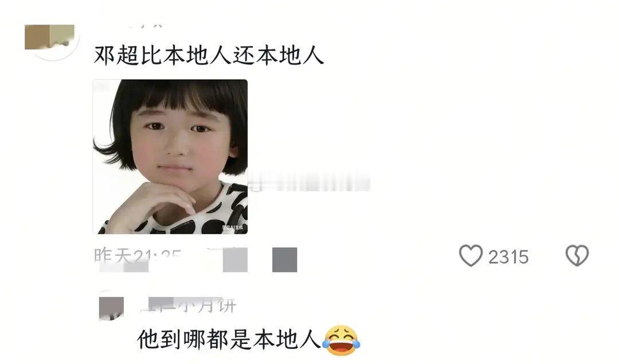Open the username ending in 小月饼
Image resolution: width=619 pixels, height=364 pixels.
[x=189, y=305]
